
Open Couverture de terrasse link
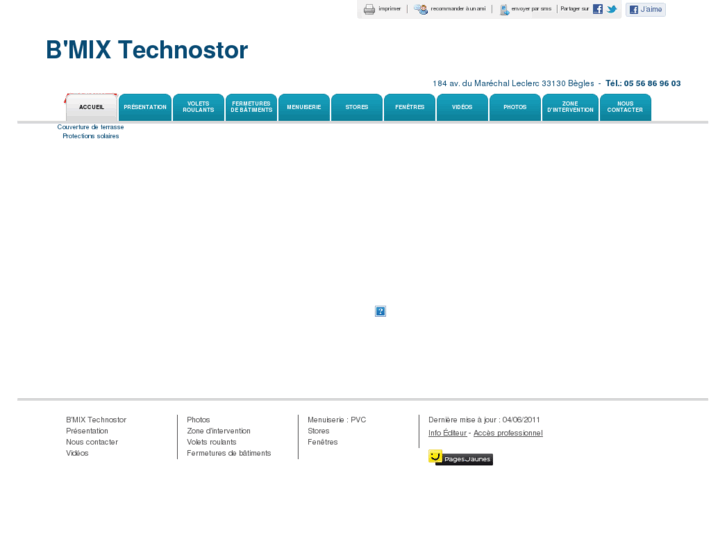(90, 127)
